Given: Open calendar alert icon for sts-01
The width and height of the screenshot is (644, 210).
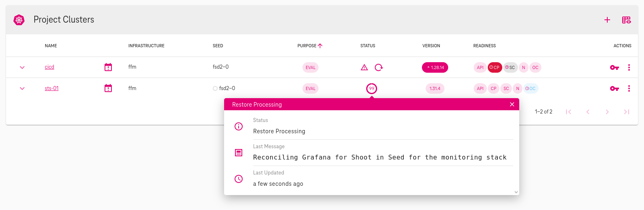Looking at the screenshot, I should coord(108,88).
